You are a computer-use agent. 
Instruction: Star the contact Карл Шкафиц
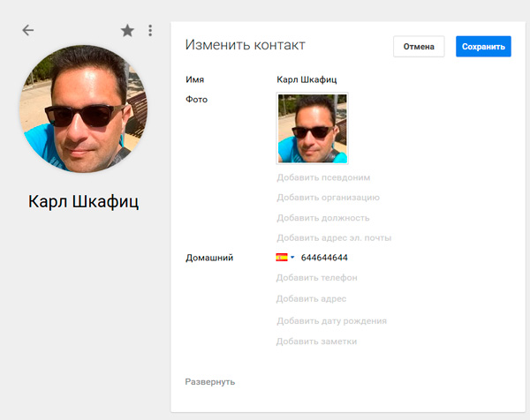click(127, 31)
